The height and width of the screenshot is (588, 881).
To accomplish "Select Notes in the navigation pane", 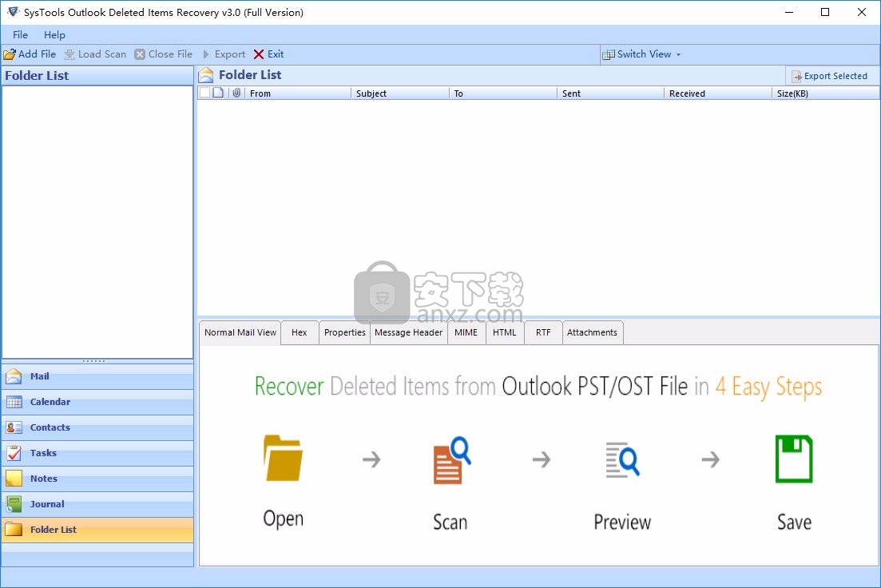I will click(x=97, y=479).
